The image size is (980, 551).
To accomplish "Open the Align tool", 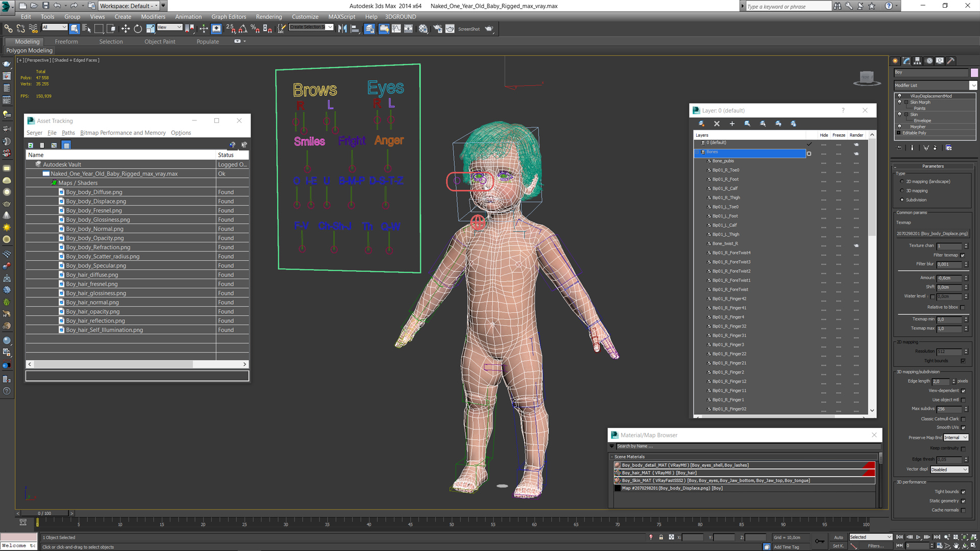I will click(x=355, y=29).
